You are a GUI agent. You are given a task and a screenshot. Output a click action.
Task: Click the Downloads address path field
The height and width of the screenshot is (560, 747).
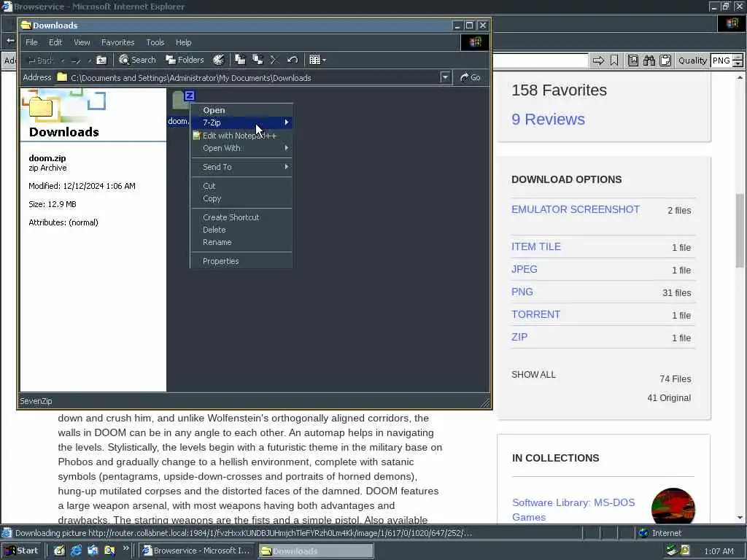click(x=248, y=77)
